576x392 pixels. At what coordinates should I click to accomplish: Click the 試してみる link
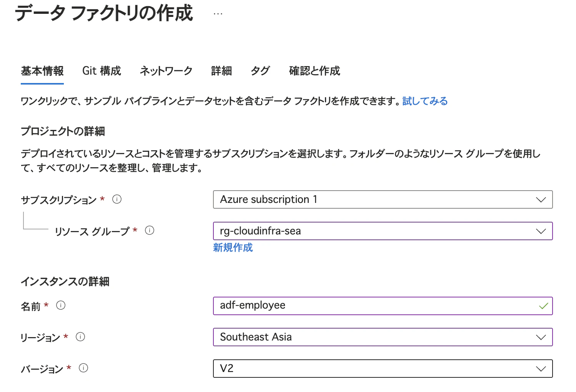[424, 101]
